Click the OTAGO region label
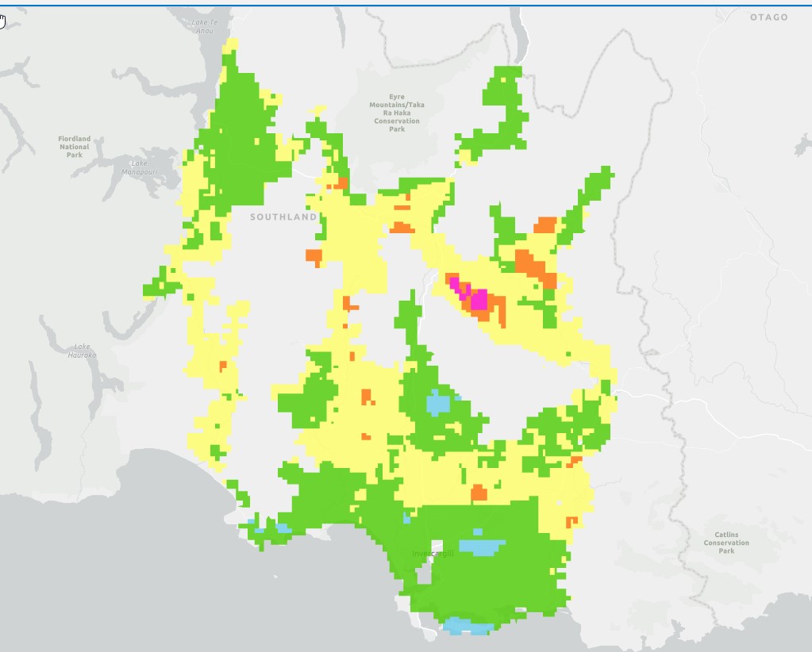This screenshot has width=812, height=652. pyautogui.click(x=769, y=17)
